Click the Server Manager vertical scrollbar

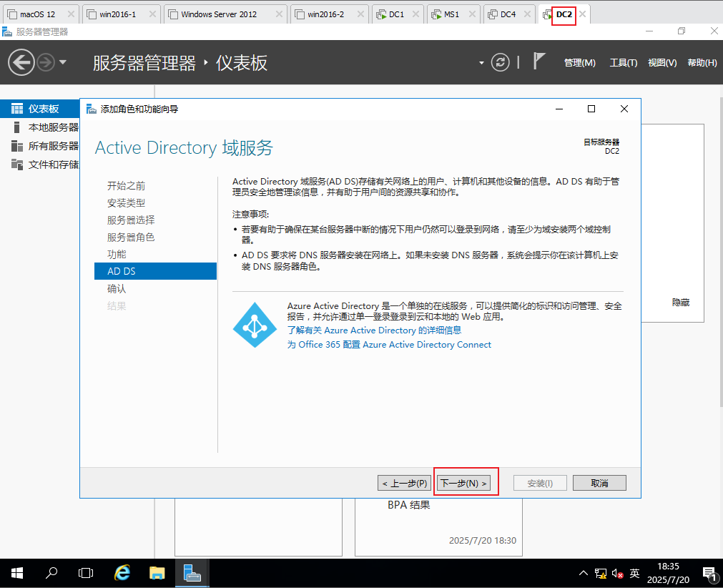tap(720, 251)
